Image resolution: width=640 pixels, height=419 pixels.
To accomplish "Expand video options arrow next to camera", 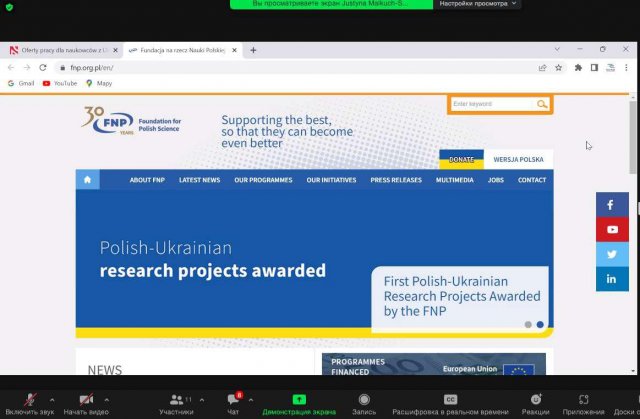I will [108, 398].
